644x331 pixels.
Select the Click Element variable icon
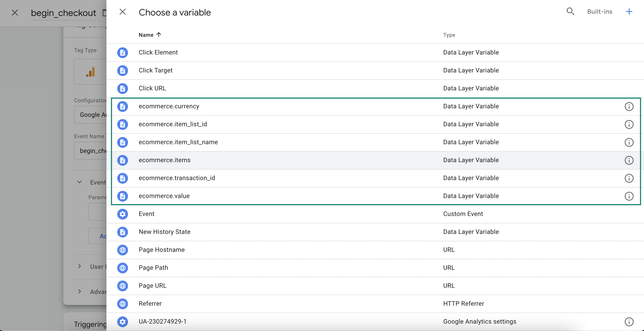pos(123,53)
